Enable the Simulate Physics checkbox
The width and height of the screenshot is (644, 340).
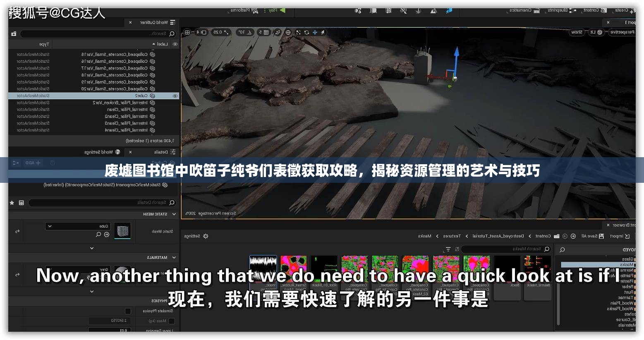pos(128,311)
